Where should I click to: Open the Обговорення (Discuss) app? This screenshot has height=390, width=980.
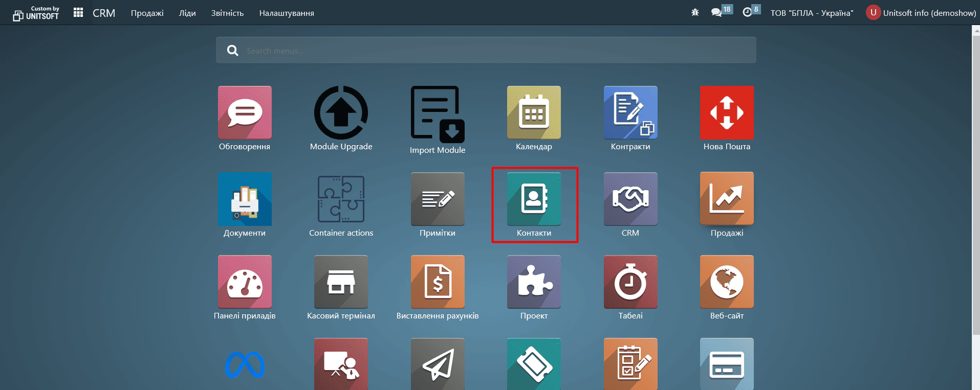coord(245,112)
